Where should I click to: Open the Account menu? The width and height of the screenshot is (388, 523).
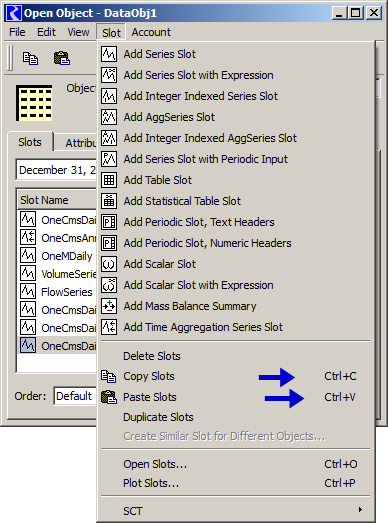pyautogui.click(x=151, y=32)
